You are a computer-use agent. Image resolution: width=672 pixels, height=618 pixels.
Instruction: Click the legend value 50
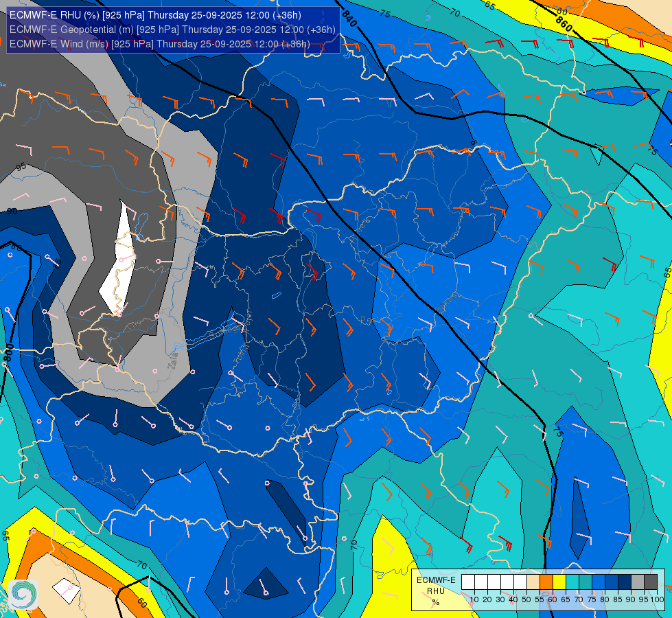pos(526,599)
